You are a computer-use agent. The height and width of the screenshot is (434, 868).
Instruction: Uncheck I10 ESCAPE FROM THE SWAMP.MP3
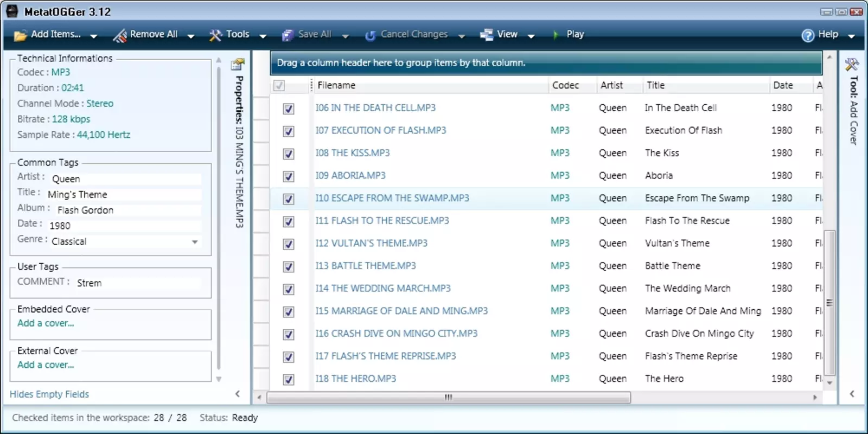click(289, 199)
